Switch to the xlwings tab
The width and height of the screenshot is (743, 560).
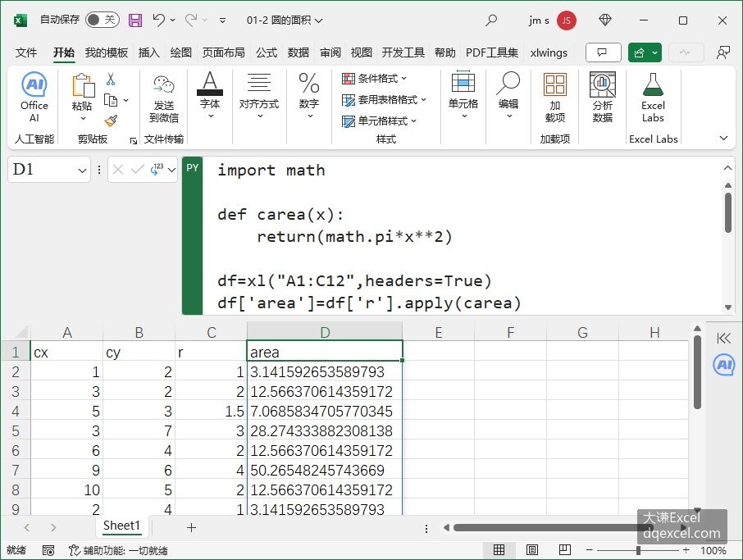coord(549,52)
